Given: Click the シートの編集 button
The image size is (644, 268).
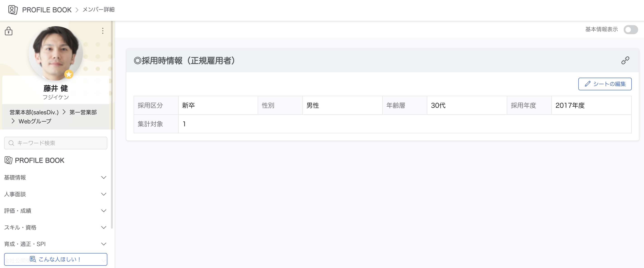Looking at the screenshot, I should tap(605, 84).
